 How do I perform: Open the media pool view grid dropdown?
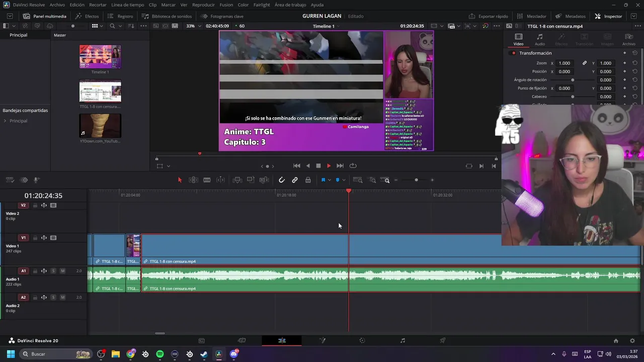102,26
